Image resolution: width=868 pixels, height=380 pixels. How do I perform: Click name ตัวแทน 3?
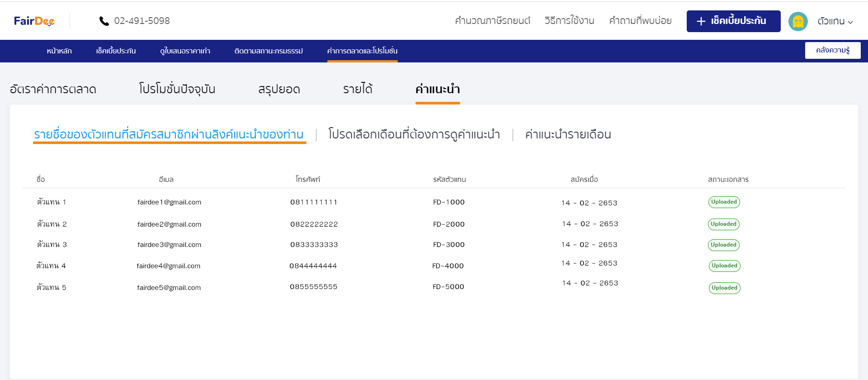pyautogui.click(x=52, y=245)
